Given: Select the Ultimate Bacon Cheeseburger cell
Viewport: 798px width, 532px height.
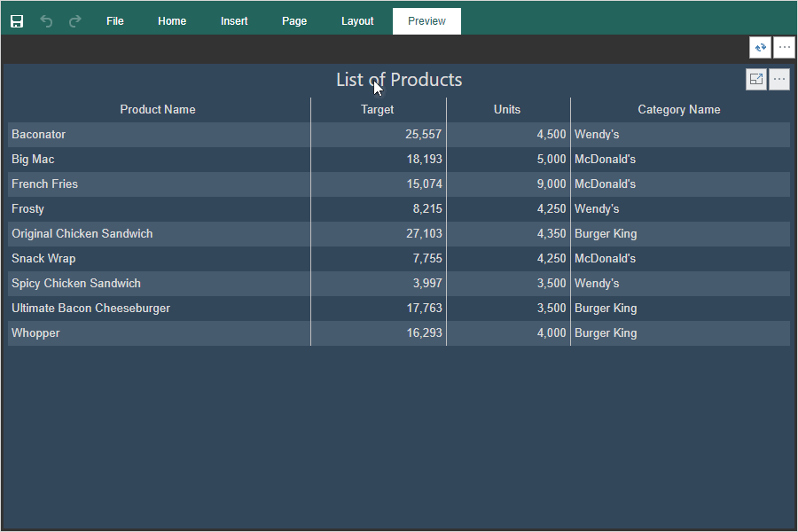Looking at the screenshot, I should point(160,308).
